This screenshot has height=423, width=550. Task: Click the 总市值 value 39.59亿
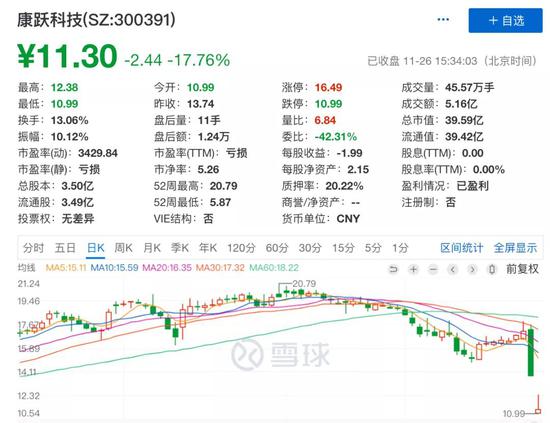464,120
